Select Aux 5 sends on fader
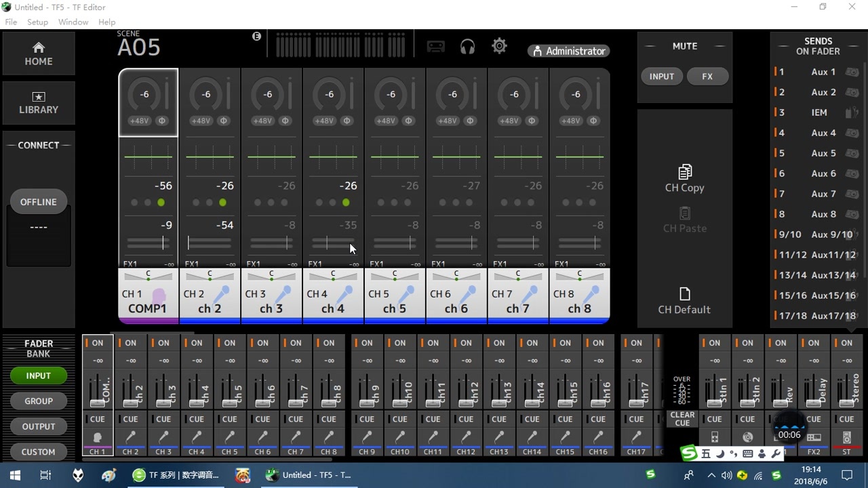 click(818, 153)
